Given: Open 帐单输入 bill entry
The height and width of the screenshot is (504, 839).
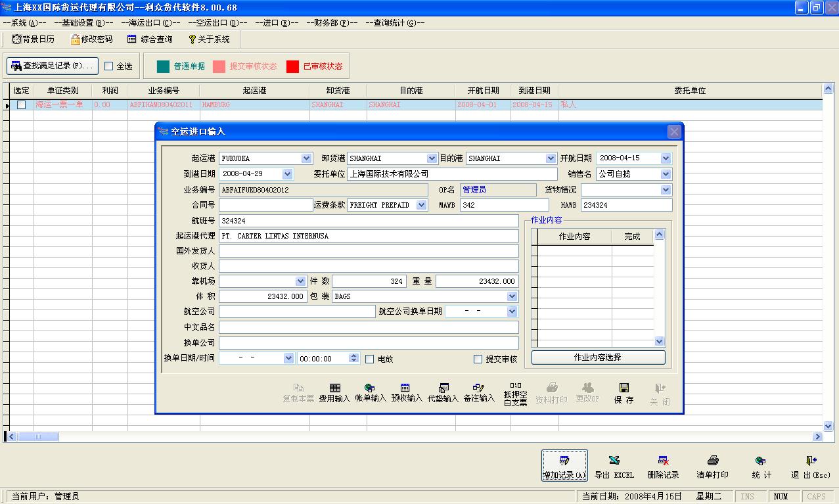Looking at the screenshot, I should [371, 393].
